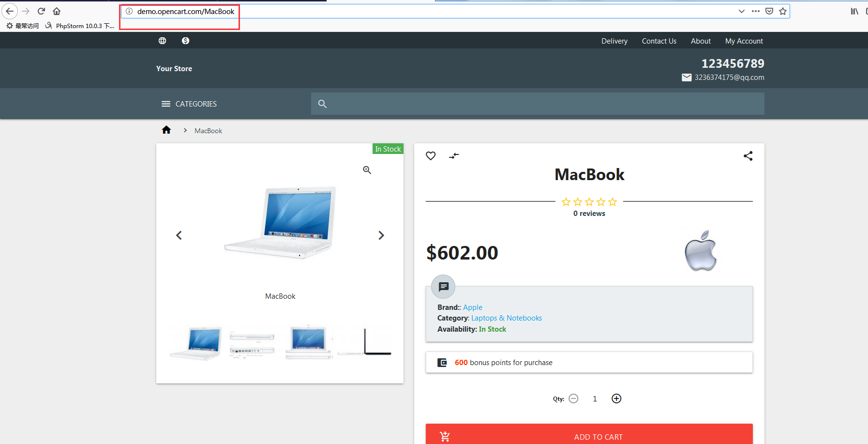The height and width of the screenshot is (444, 868).
Task: Select the first MacBook thumbnail
Action: coord(196,343)
